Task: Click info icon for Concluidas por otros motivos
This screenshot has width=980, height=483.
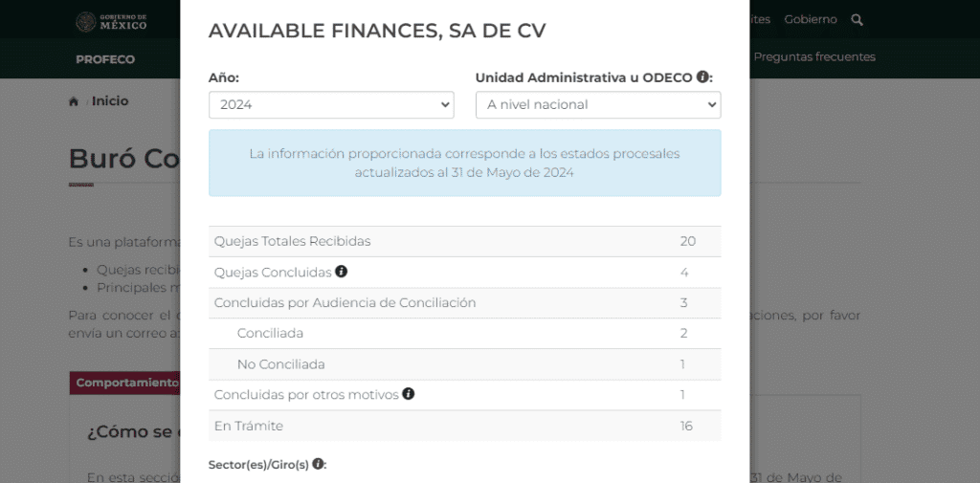Action: click(x=409, y=394)
